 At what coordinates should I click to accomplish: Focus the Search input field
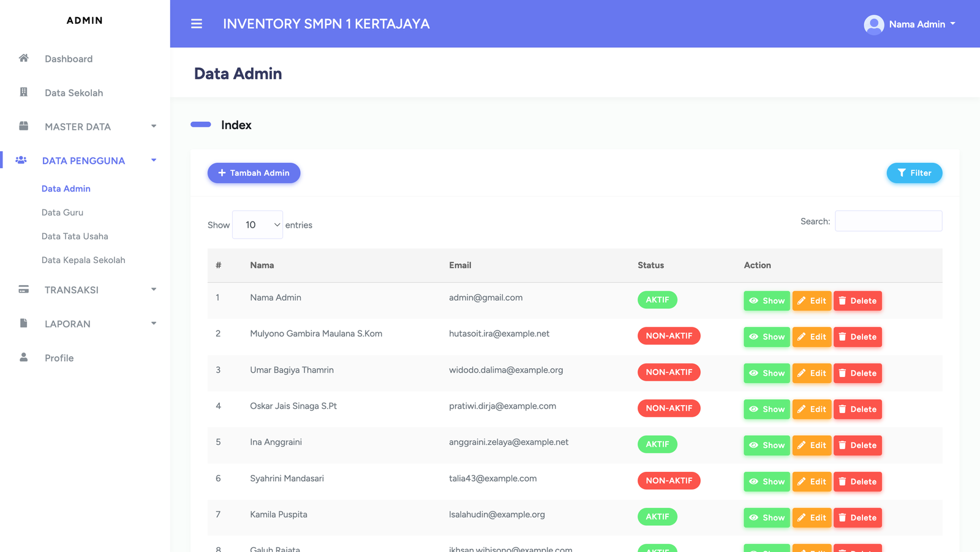click(x=888, y=221)
